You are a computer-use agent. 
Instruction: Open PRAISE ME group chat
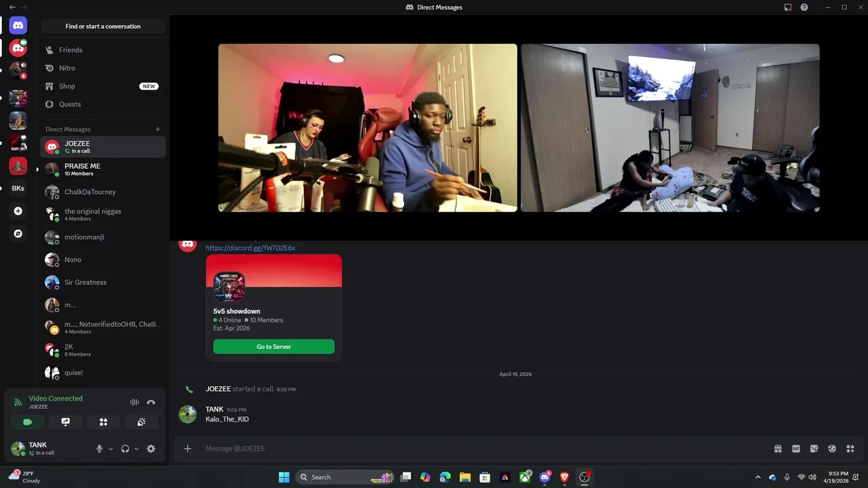103,169
